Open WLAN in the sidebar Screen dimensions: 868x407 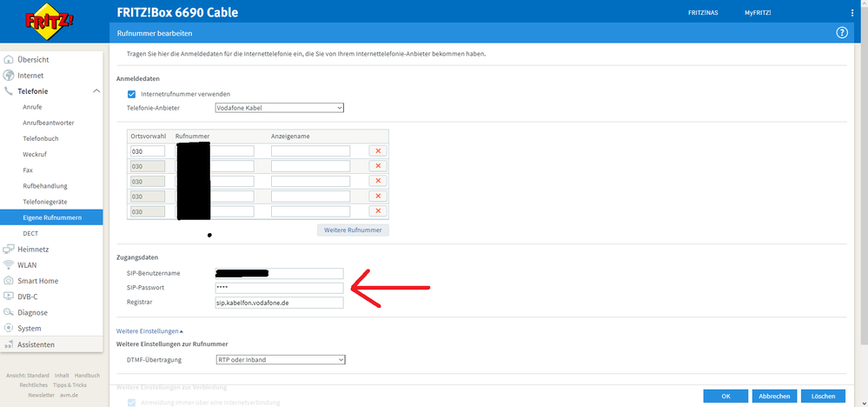27,264
